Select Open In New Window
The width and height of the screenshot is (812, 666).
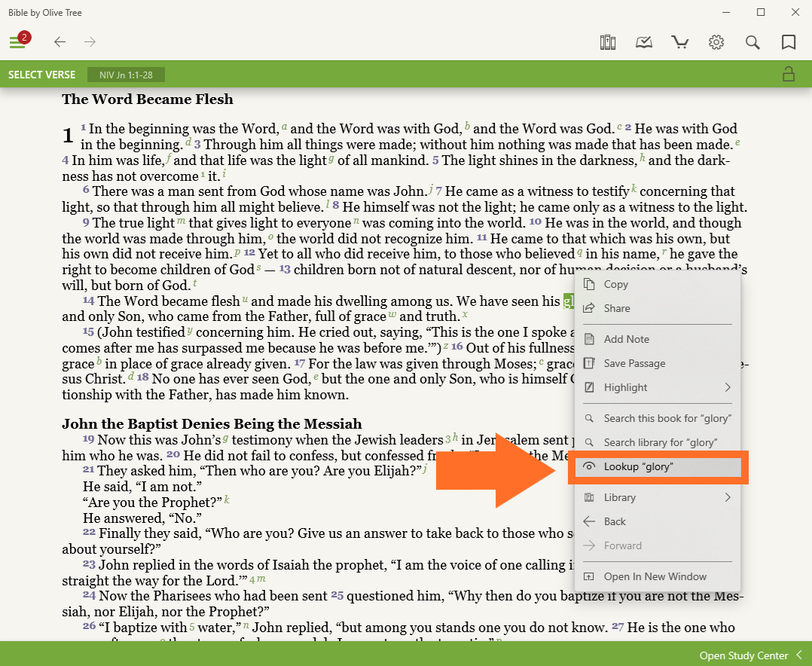[x=655, y=576]
